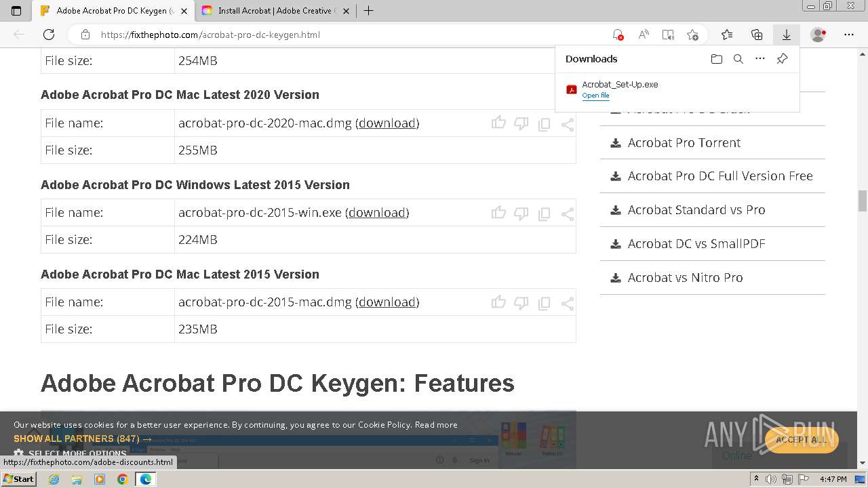
Task: Click the taskbar clock 4:47 PM
Action: click(833, 479)
